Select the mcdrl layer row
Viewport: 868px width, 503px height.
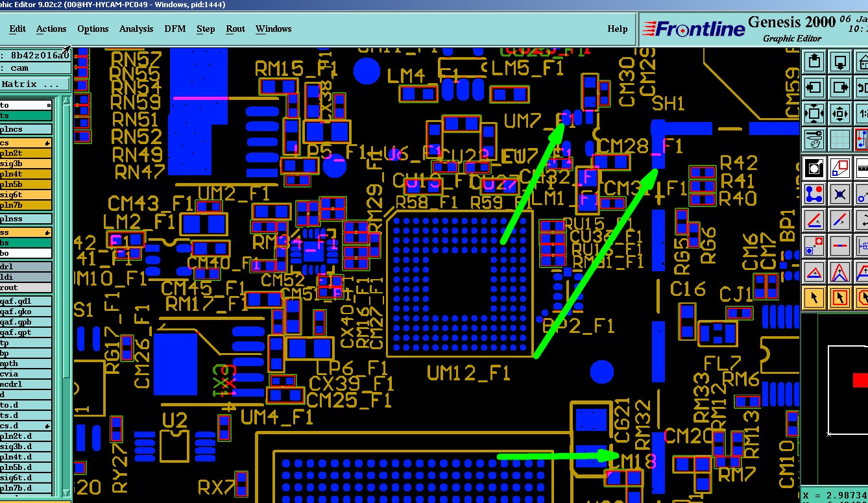pos(26,384)
